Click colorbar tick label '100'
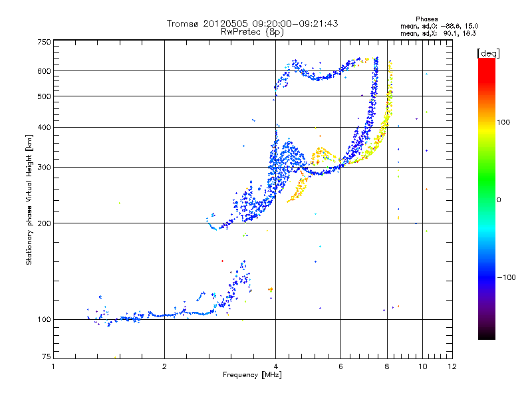The width and height of the screenshot is (532, 399). coord(503,122)
